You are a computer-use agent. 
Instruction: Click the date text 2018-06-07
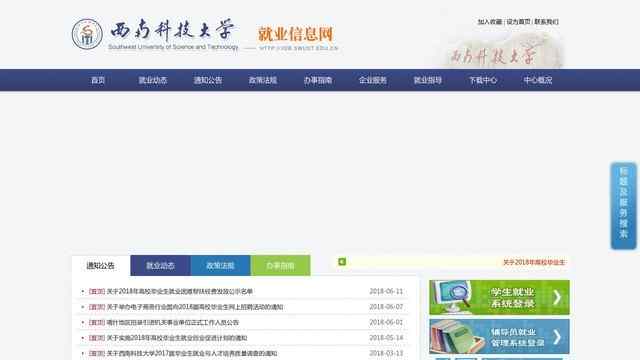click(386, 307)
